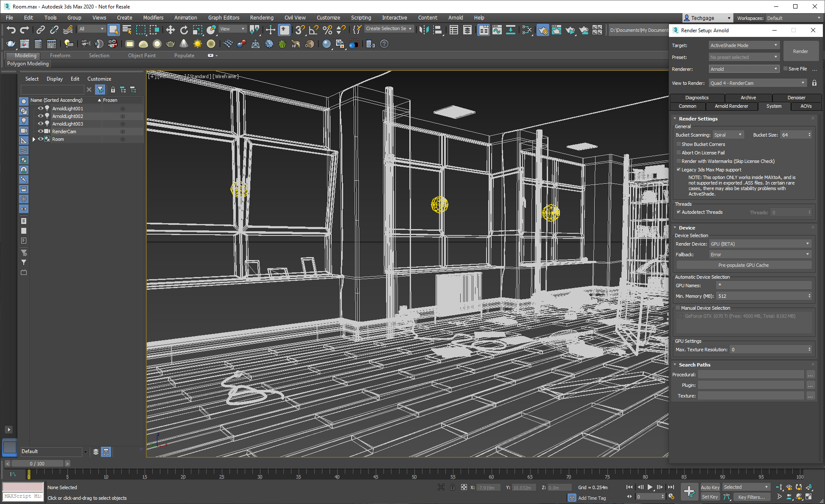Enable Legacy 3ds Max Map support
The height and width of the screenshot is (504, 825).
(679, 170)
